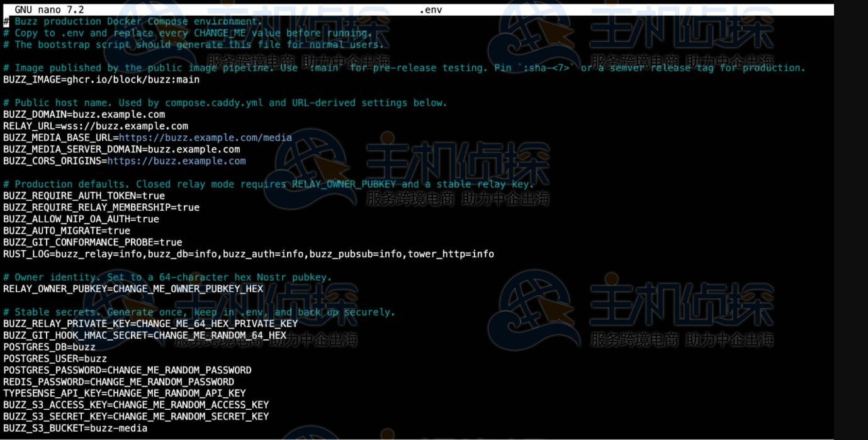Click the POSTGRES_USER=buzz line
868x440 pixels.
coord(55,359)
